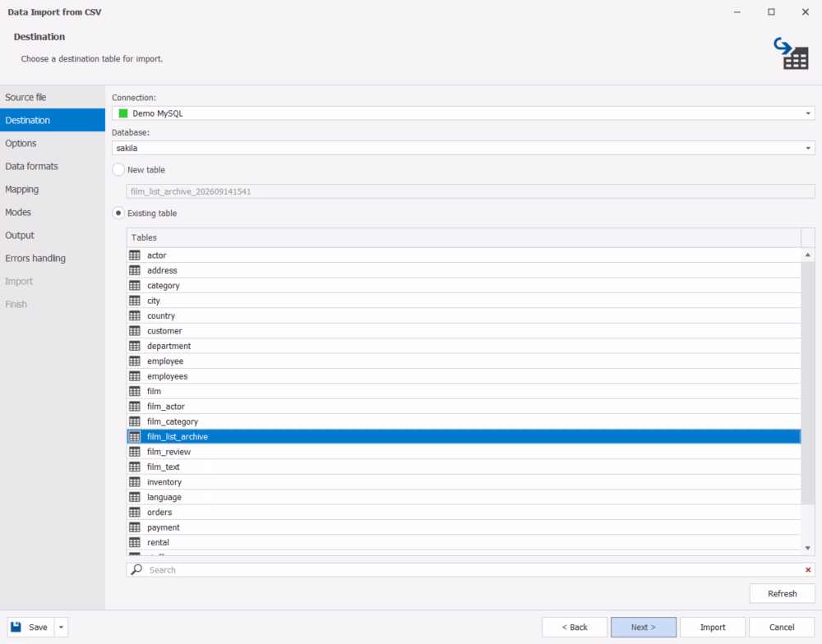Select the film_list_archive table row
822x644 pixels.
pos(464,436)
